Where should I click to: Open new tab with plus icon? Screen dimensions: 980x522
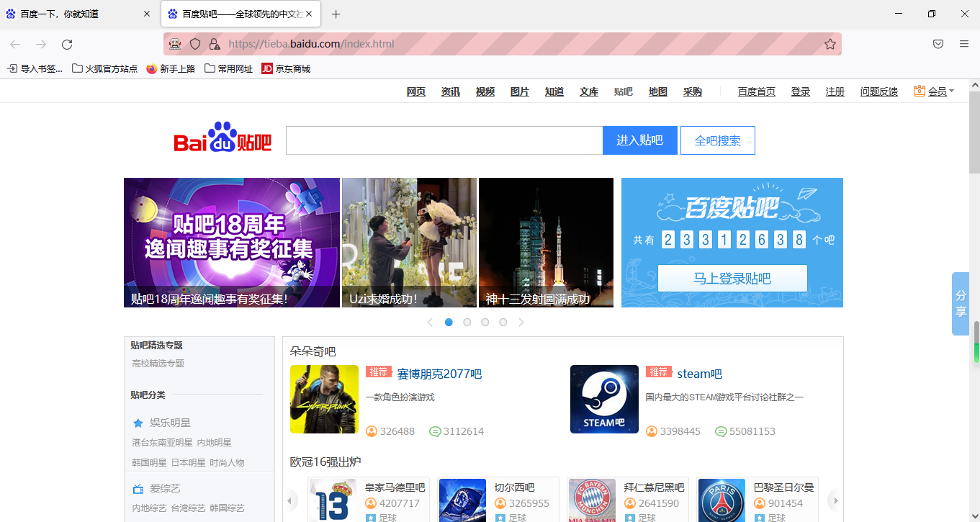336,14
